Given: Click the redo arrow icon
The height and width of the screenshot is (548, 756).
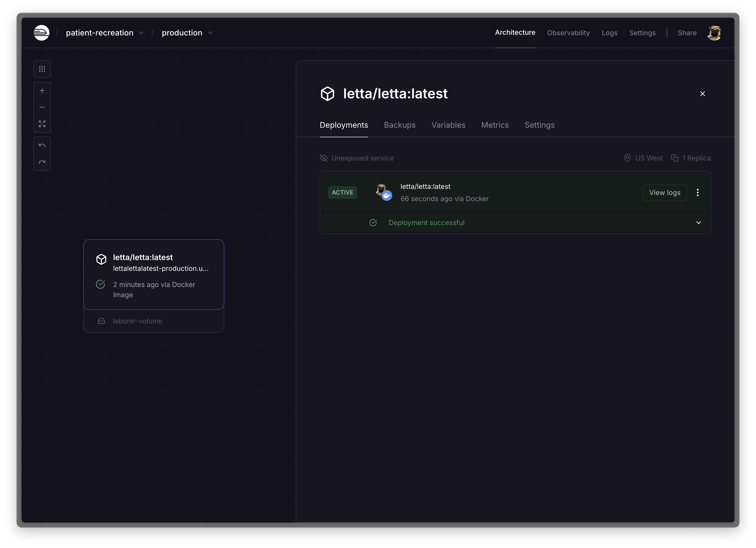Looking at the screenshot, I should 42,162.
